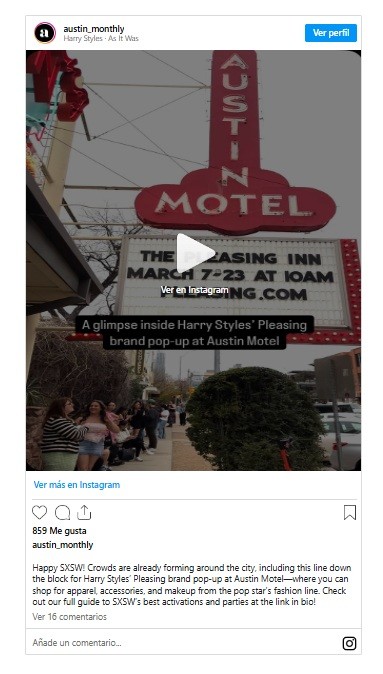
Task: Open austin_monthly profile avatar
Action: tap(45, 33)
